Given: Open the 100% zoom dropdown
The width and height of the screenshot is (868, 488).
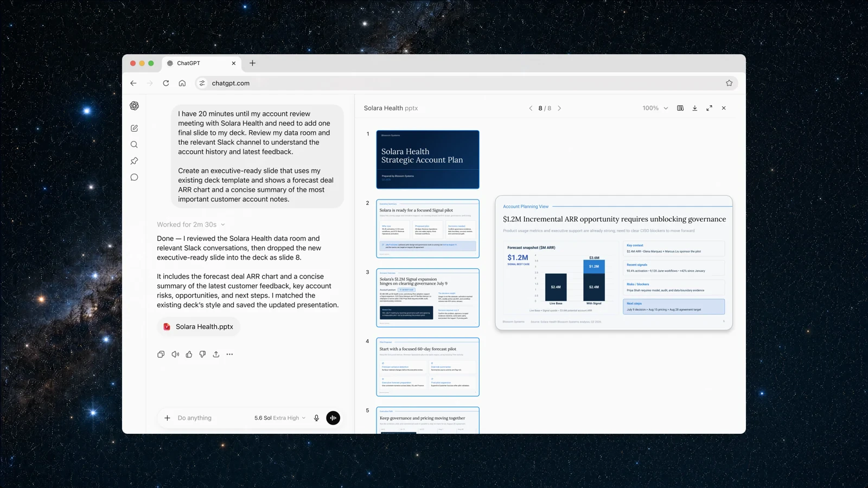Looking at the screenshot, I should [655, 108].
